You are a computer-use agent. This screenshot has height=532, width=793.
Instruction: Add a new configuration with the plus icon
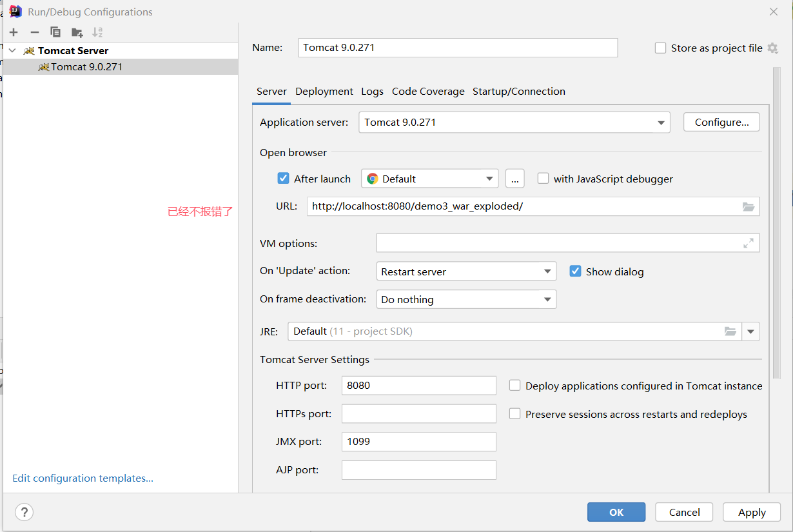[x=14, y=32]
